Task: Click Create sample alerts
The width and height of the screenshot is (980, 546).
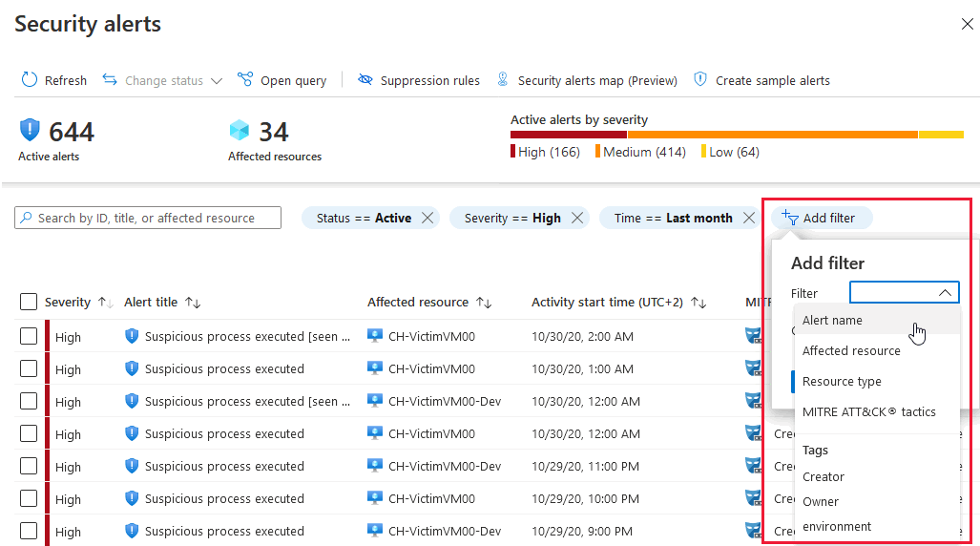Action: coord(761,81)
